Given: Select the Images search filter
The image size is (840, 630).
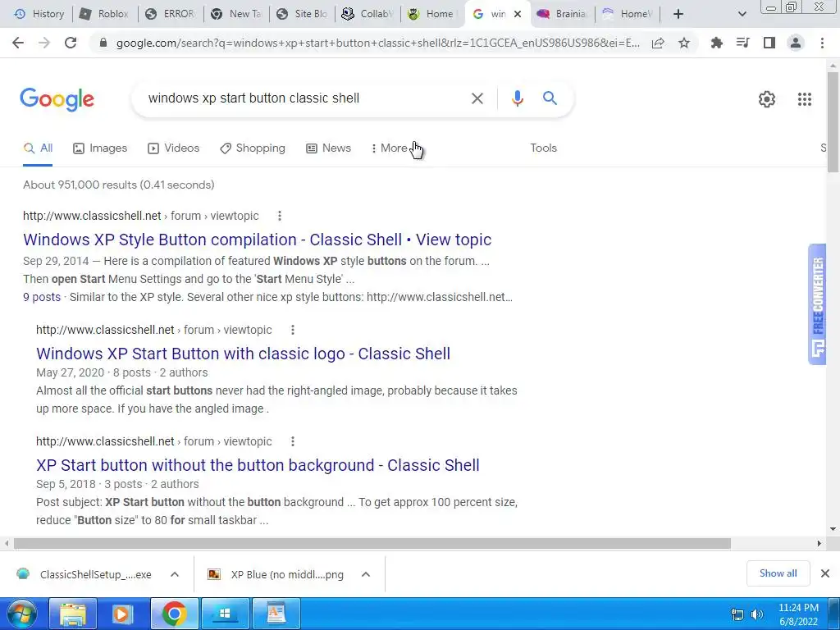Looking at the screenshot, I should tap(100, 148).
